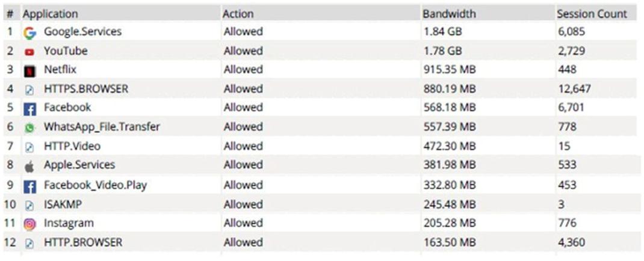Select the HTTP.BROWSER application name
Image resolution: width=644 pixels, height=261 pixels.
pyautogui.click(x=83, y=242)
